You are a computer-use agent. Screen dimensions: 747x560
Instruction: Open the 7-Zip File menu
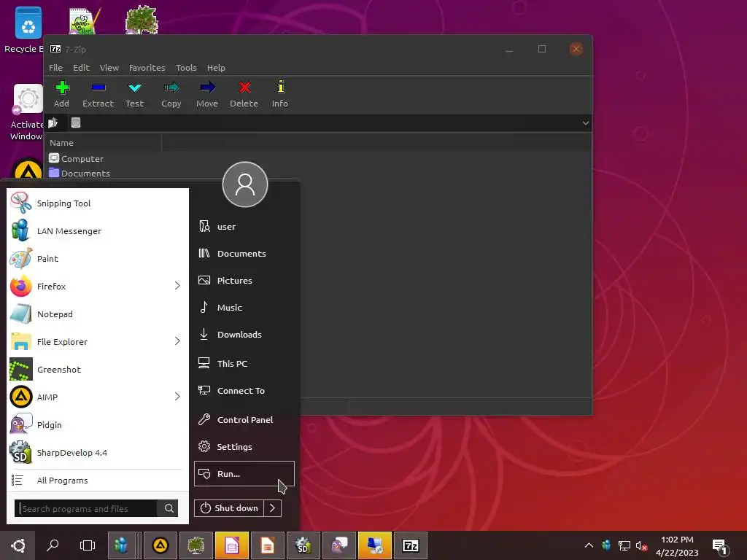55,68
